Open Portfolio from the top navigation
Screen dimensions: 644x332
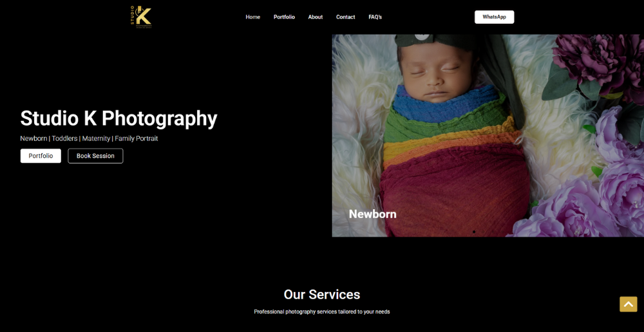point(284,17)
